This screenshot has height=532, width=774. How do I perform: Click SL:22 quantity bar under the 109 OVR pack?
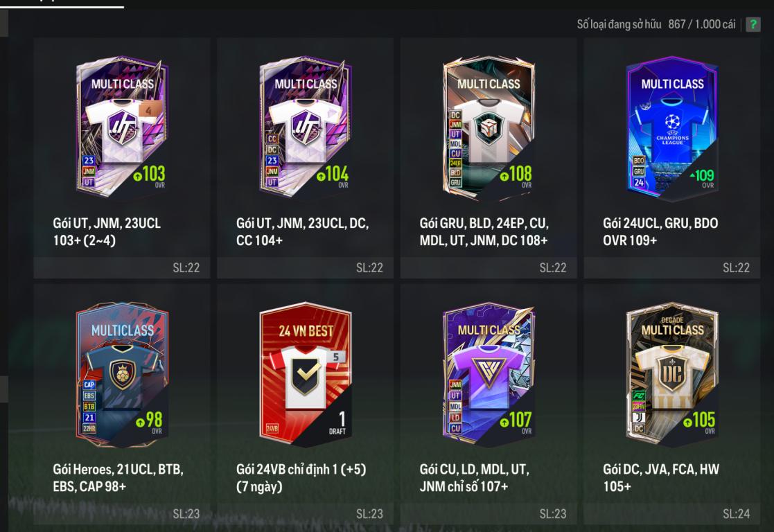click(672, 267)
